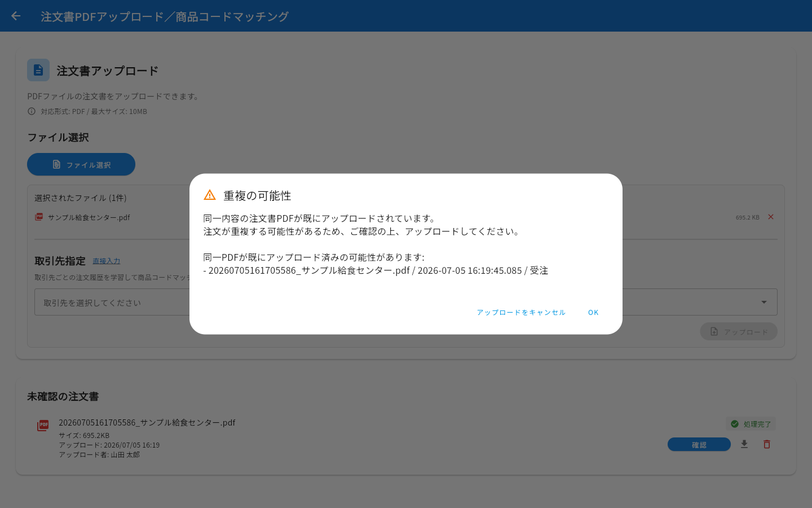Image resolution: width=812 pixels, height=508 pixels.
Task: Click the info icon next to 対応形式
Action: (x=32, y=111)
